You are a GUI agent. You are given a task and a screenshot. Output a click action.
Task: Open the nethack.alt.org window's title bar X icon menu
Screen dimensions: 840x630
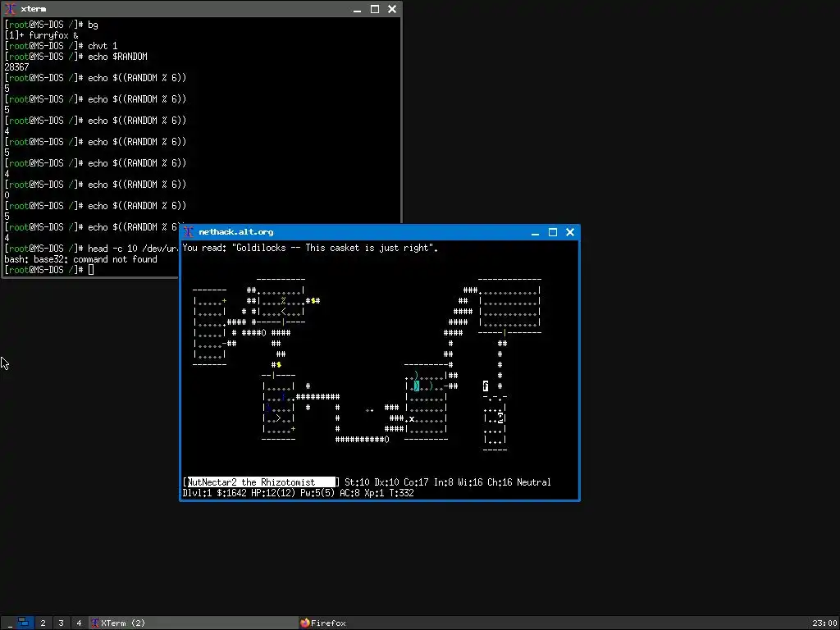(x=188, y=232)
